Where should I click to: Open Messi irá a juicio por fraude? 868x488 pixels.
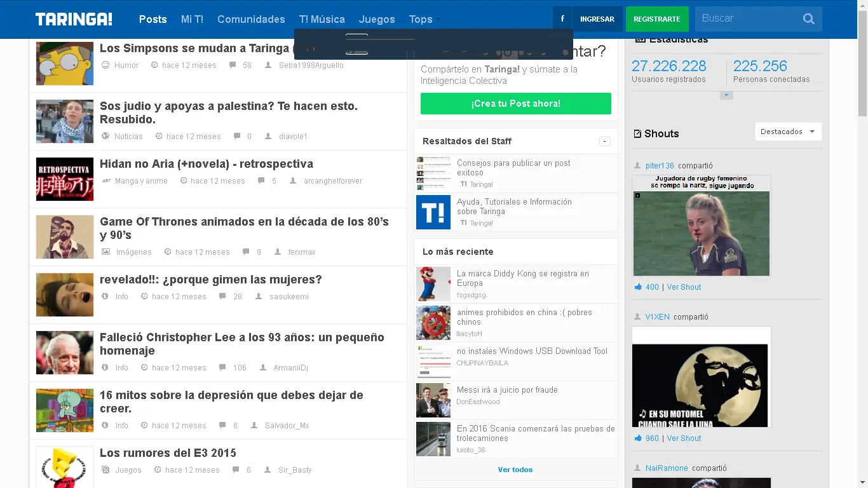coord(507,390)
